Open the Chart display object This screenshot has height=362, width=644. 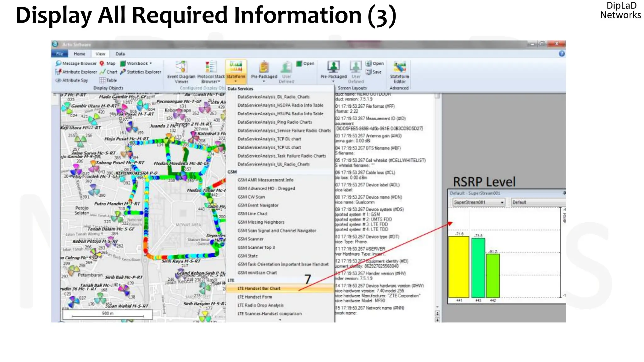108,72
